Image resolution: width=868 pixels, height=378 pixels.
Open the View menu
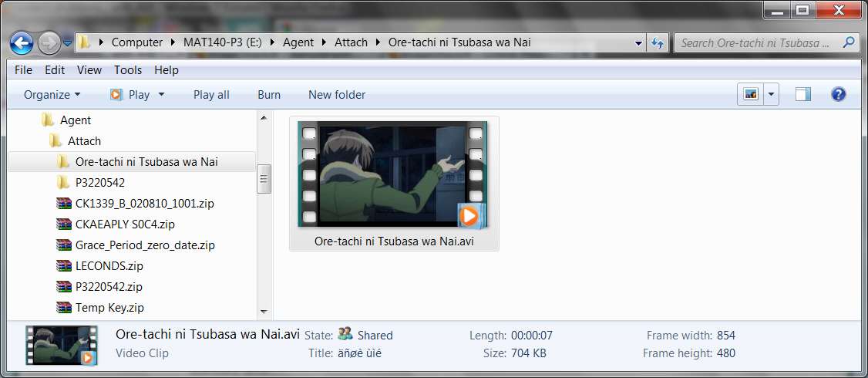[x=89, y=70]
